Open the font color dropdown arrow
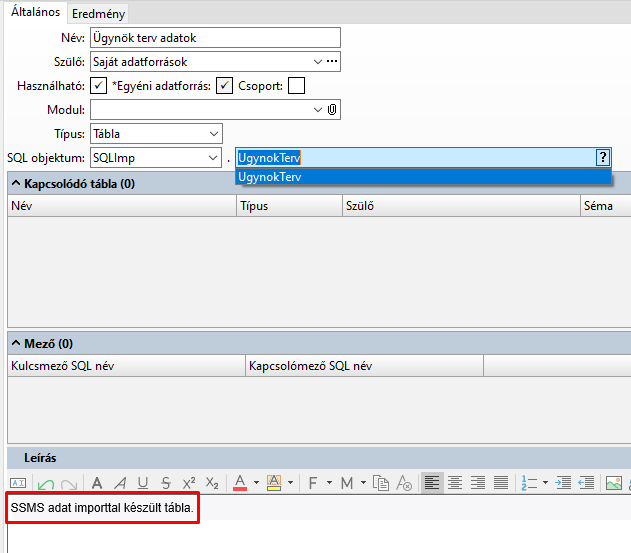Screen dimensions: 631x553 256,483
